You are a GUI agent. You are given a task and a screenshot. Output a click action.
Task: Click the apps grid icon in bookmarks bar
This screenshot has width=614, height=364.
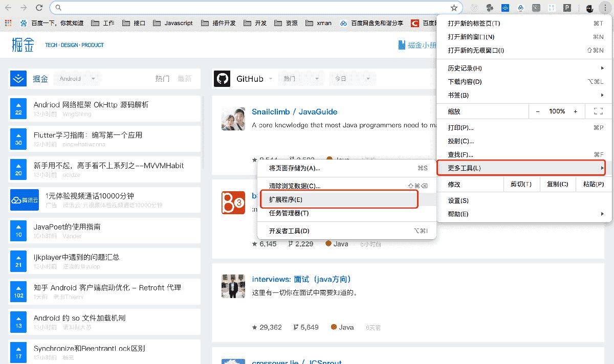pyautogui.click(x=8, y=23)
